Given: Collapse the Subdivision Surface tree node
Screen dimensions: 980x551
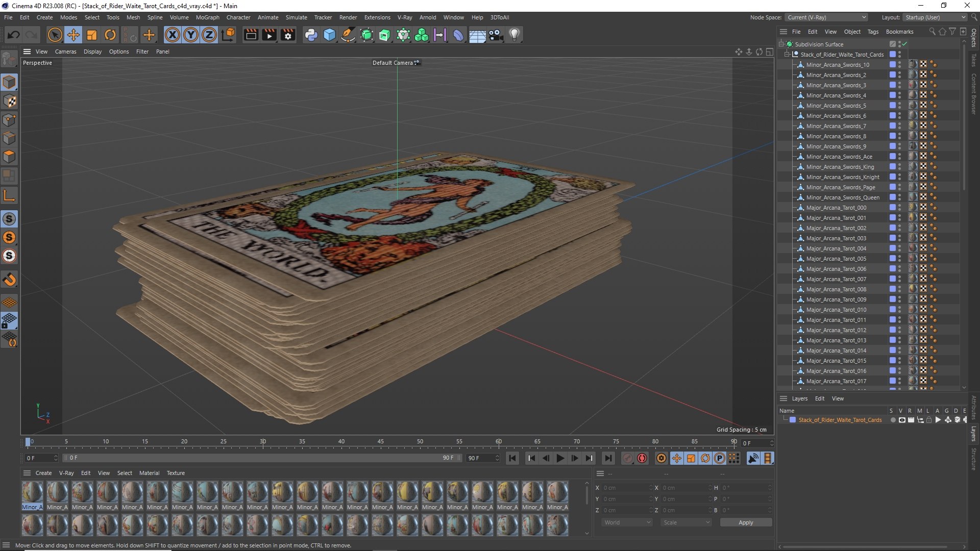Looking at the screenshot, I should 781,44.
